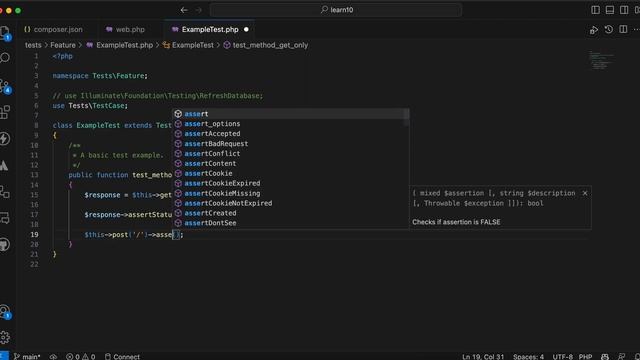Click the Copilot status bar icon

pyautogui.click(x=605, y=356)
